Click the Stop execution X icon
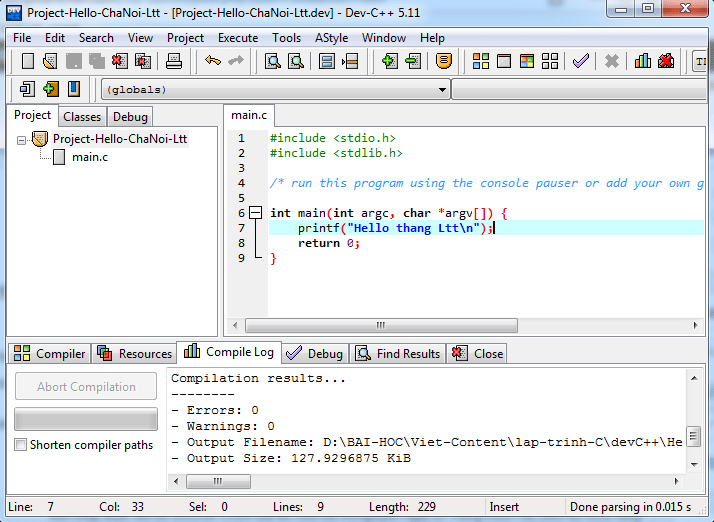The image size is (714, 522). click(612, 61)
